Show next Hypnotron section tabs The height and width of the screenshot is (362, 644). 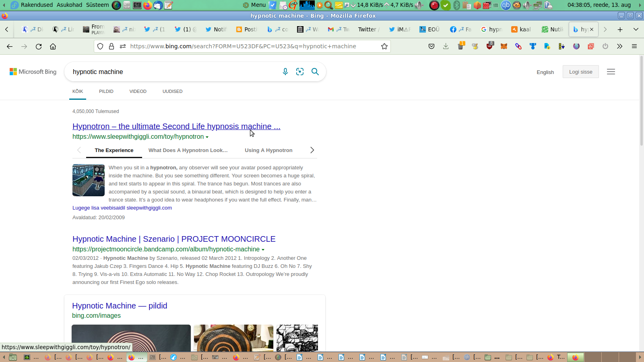coord(312,150)
